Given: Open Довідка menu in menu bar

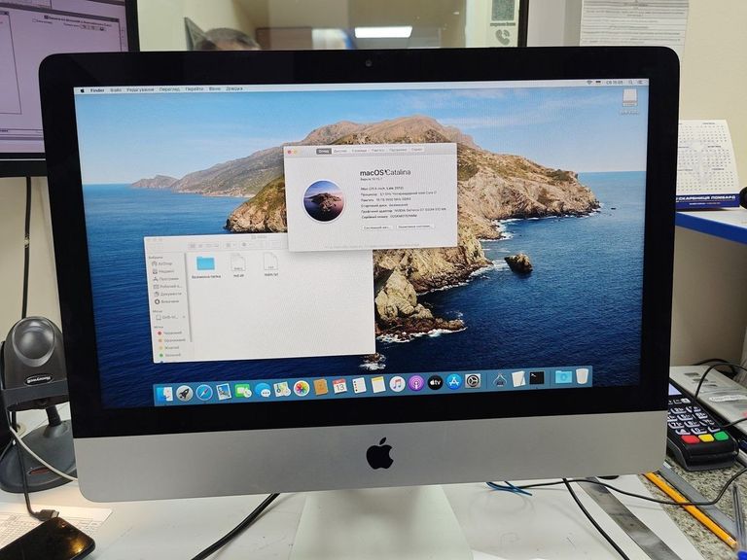Looking at the screenshot, I should pos(233,88).
